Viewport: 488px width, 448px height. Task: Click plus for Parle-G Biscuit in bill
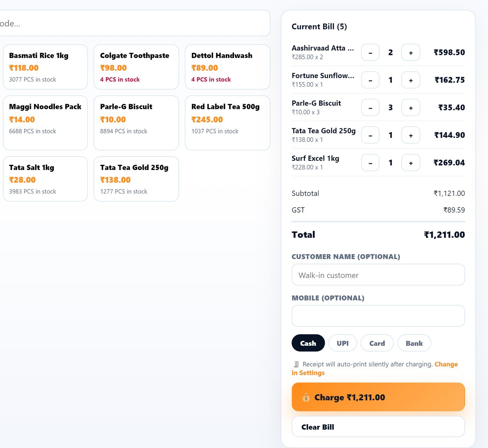[411, 107]
